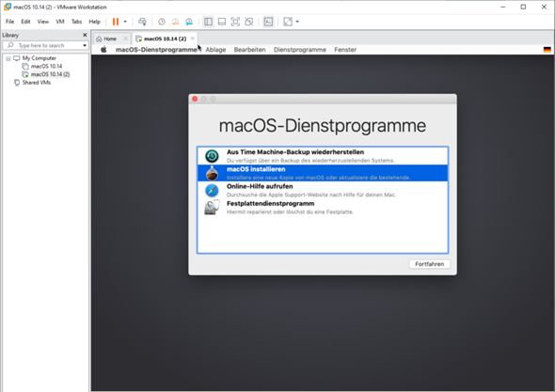Minimize the VMware Workstation window
The width and height of the screenshot is (555, 392).
(x=502, y=7)
